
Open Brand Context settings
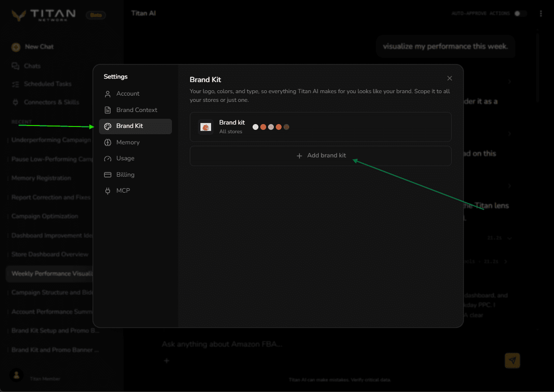point(135,110)
